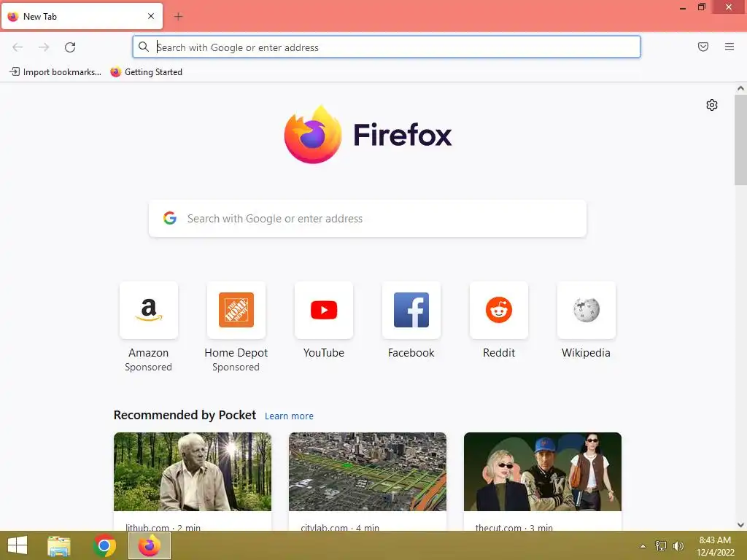Launch Chrome from the taskbar

(104, 545)
